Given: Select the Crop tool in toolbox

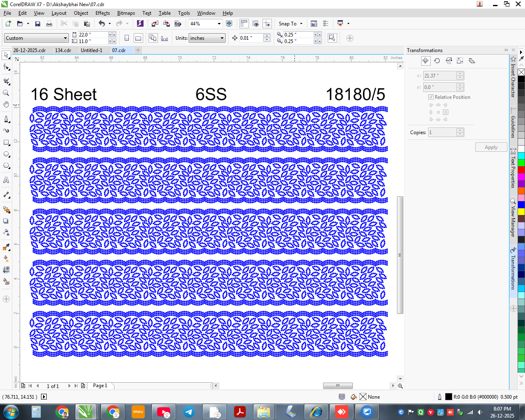Looking at the screenshot, I should [6, 82].
